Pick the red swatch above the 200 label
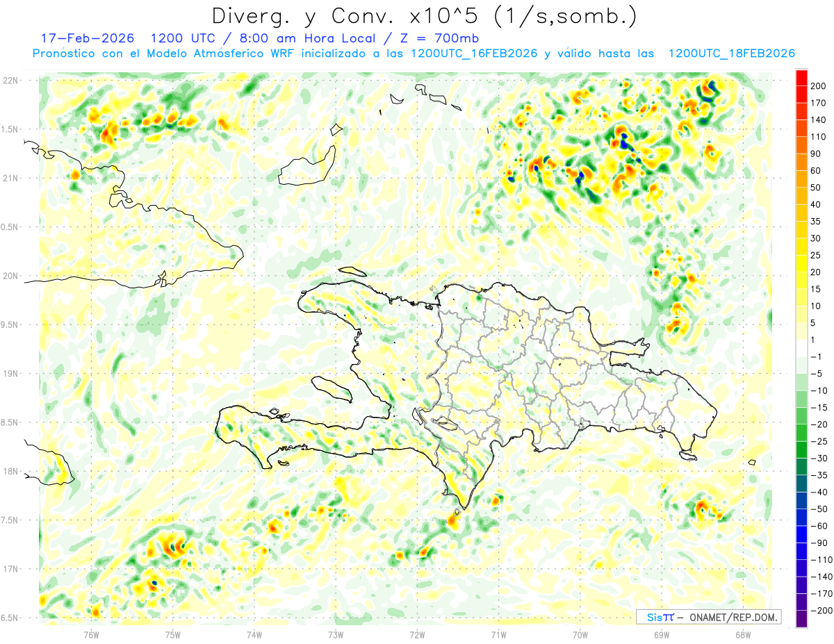 pyautogui.click(x=801, y=78)
